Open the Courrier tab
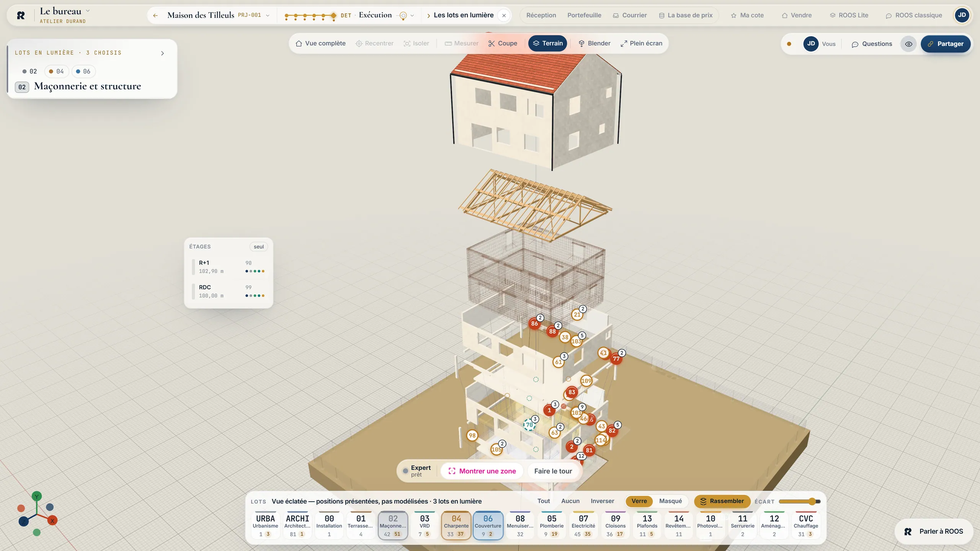980x551 pixels. [x=630, y=15]
